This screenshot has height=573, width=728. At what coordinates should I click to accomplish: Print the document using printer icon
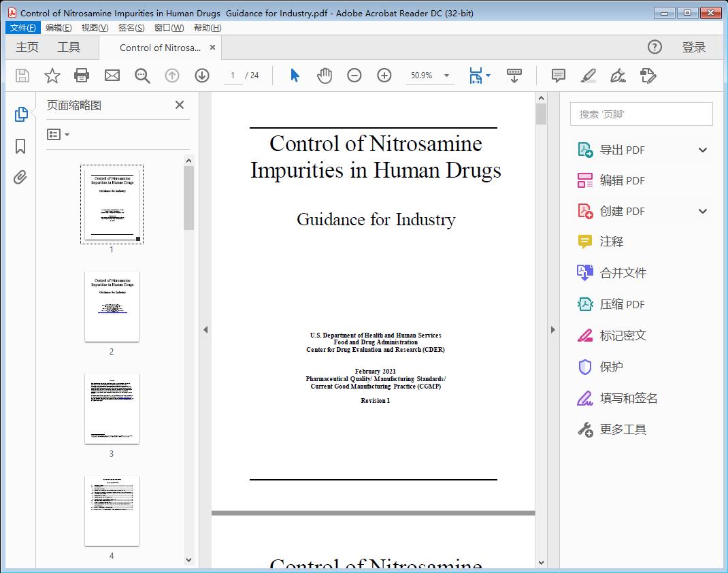(82, 76)
